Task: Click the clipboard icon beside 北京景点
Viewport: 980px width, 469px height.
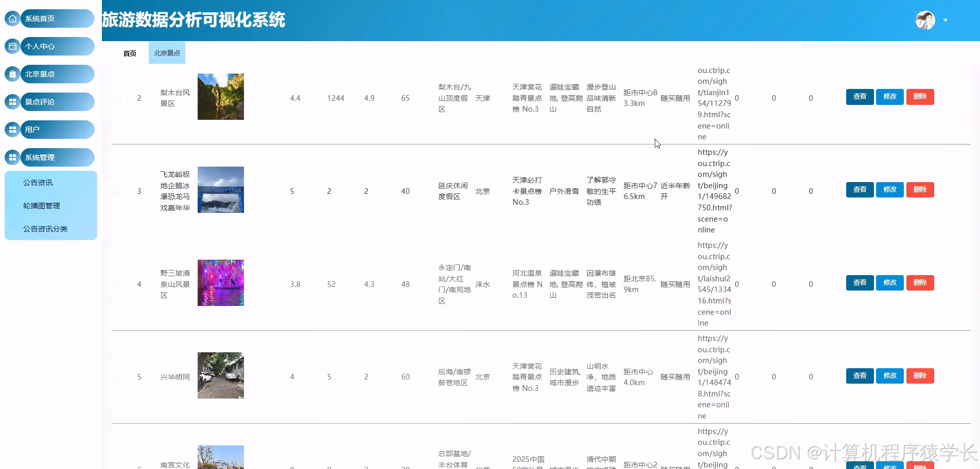Action: click(13, 74)
